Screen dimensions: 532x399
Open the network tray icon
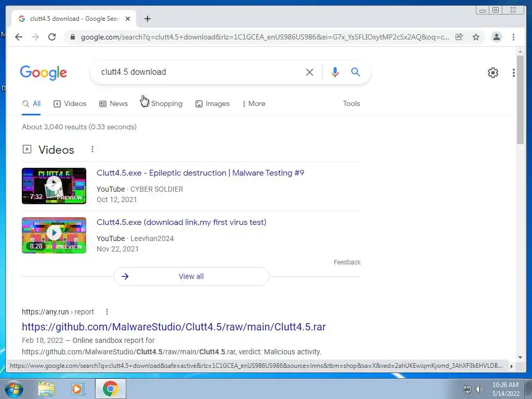pyautogui.click(x=467, y=389)
